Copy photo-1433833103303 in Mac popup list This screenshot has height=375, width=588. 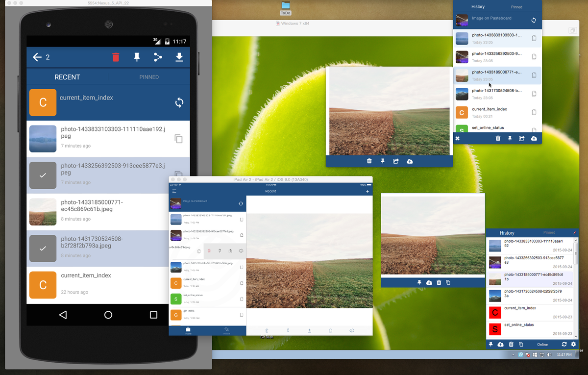[534, 38]
